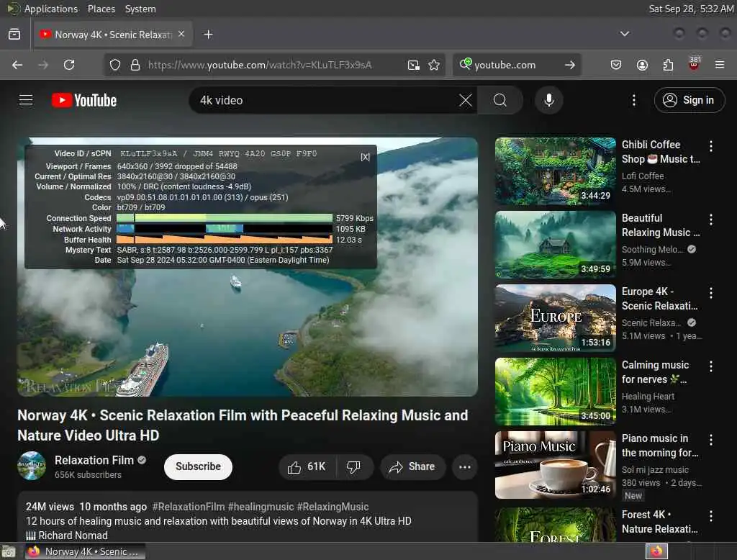Close the stats for nerds panel
This screenshot has width=737, height=560.
pyautogui.click(x=365, y=157)
